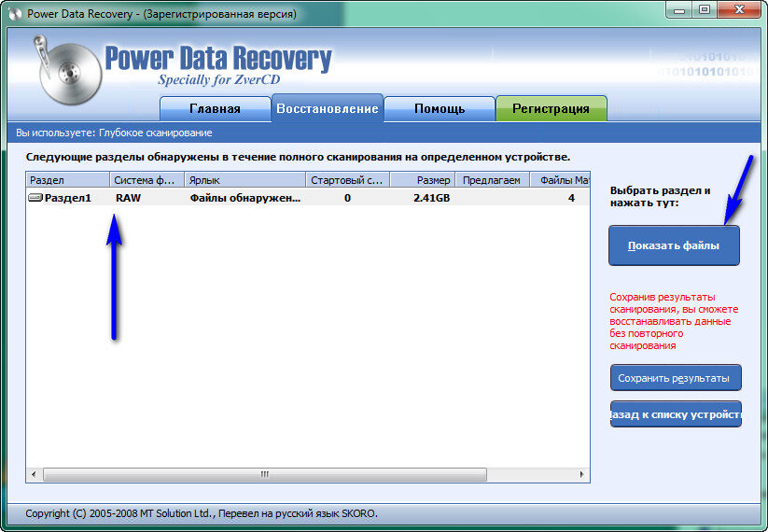Click the files count value 4

click(x=571, y=198)
